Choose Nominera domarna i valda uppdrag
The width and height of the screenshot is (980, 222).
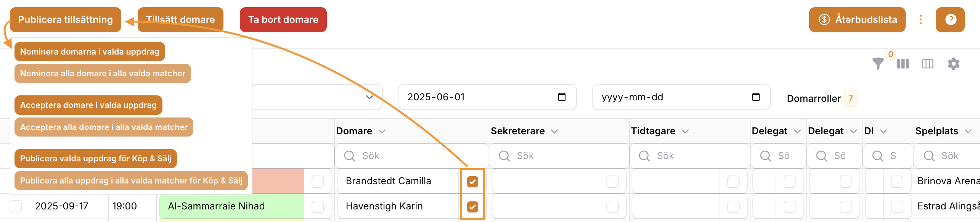pyautogui.click(x=90, y=51)
